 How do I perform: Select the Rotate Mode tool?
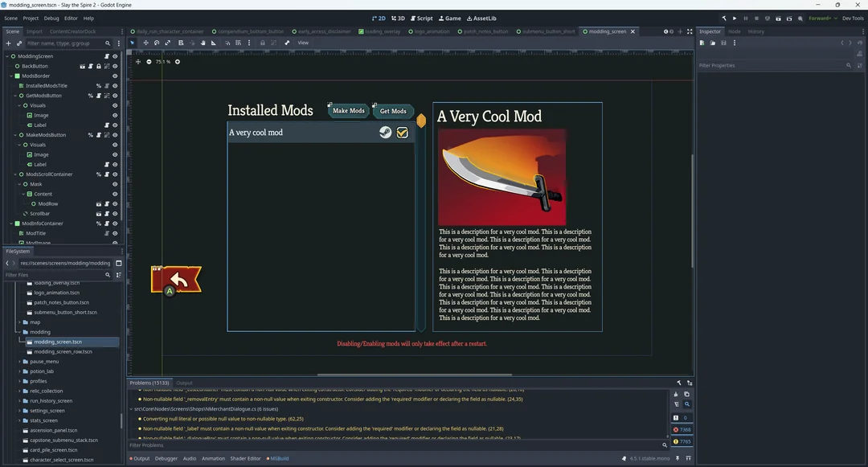(x=157, y=43)
